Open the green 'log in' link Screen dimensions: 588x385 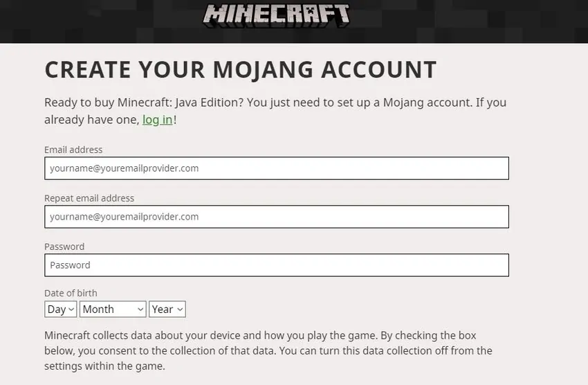(x=158, y=120)
